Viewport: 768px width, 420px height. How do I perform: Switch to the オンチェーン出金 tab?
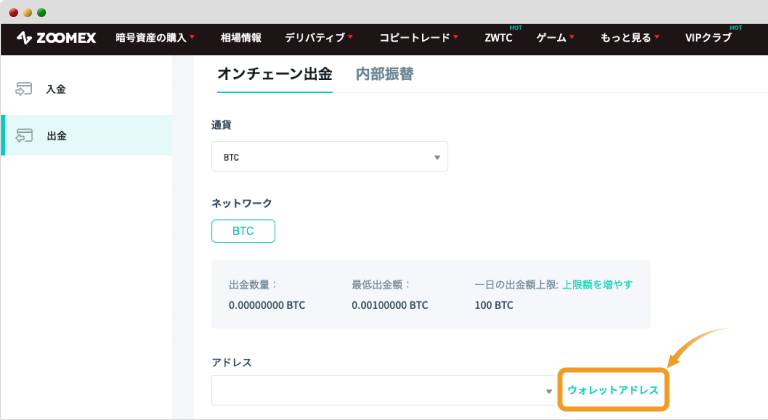coord(273,73)
